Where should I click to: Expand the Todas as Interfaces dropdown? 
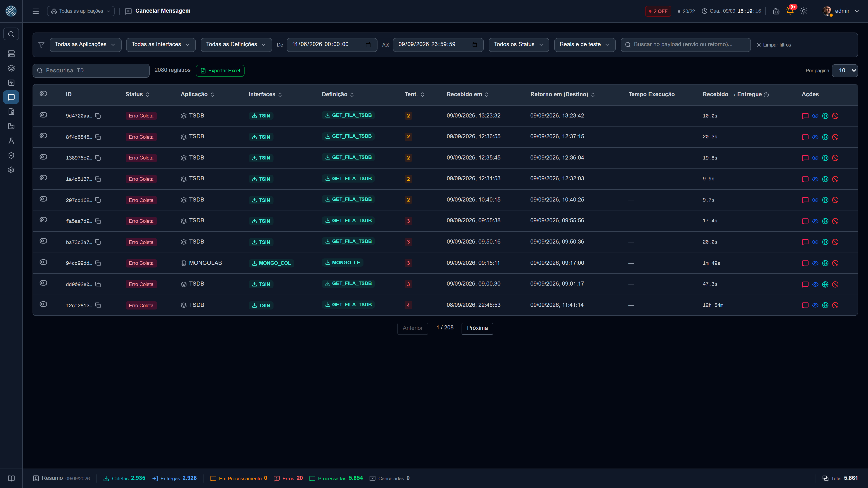coord(161,45)
